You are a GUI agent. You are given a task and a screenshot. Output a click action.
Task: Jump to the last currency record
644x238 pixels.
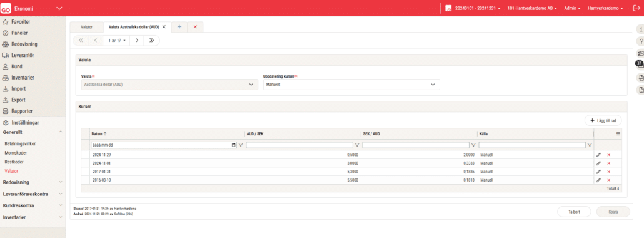tap(151, 40)
